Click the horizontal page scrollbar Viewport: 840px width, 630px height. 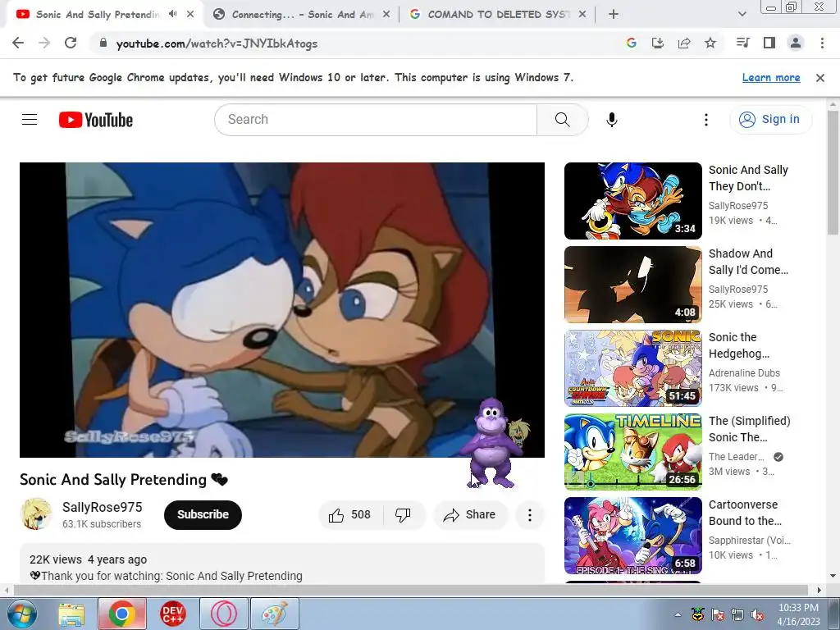coord(410,590)
